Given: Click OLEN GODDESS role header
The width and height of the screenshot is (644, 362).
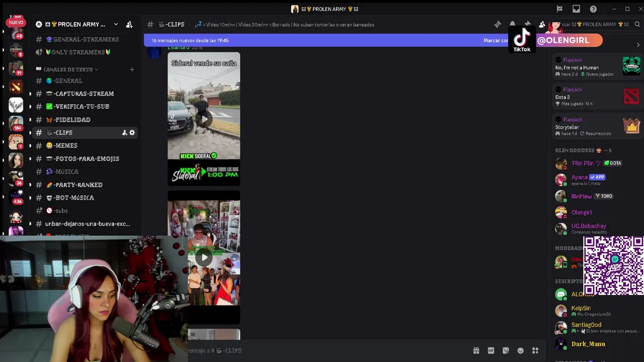Looking at the screenshot, I should click(x=583, y=150).
